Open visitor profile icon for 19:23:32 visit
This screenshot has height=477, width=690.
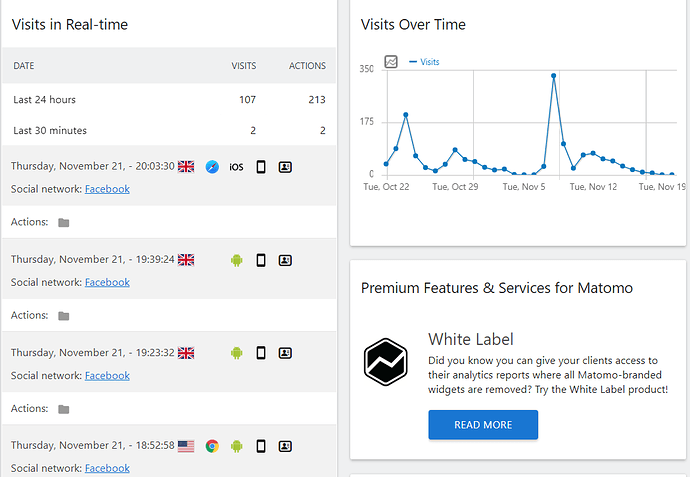tap(285, 353)
